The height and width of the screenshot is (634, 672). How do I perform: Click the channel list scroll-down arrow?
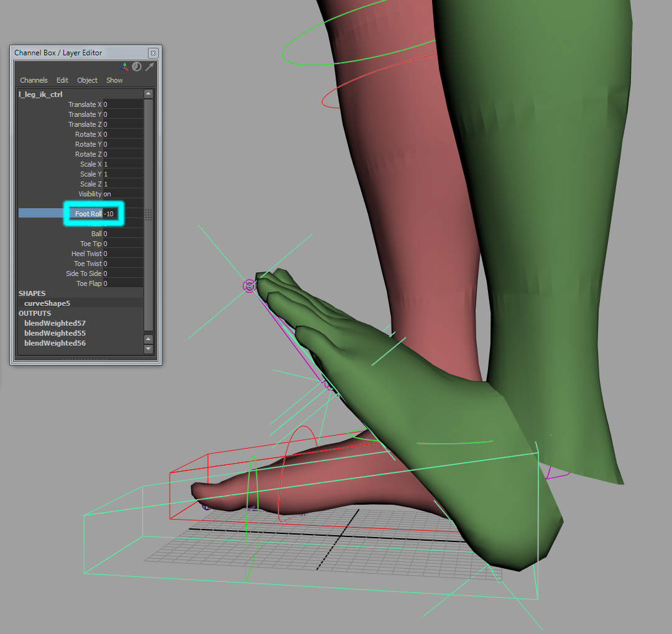click(149, 349)
